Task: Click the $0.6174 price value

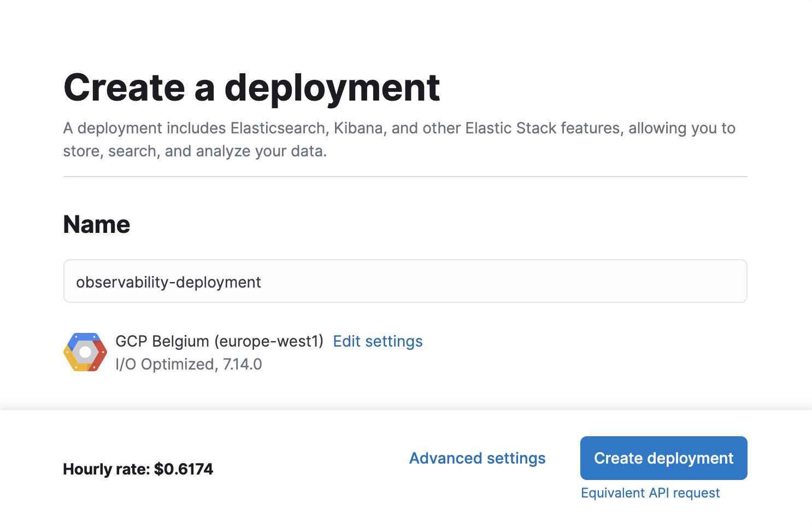Action: (x=184, y=469)
